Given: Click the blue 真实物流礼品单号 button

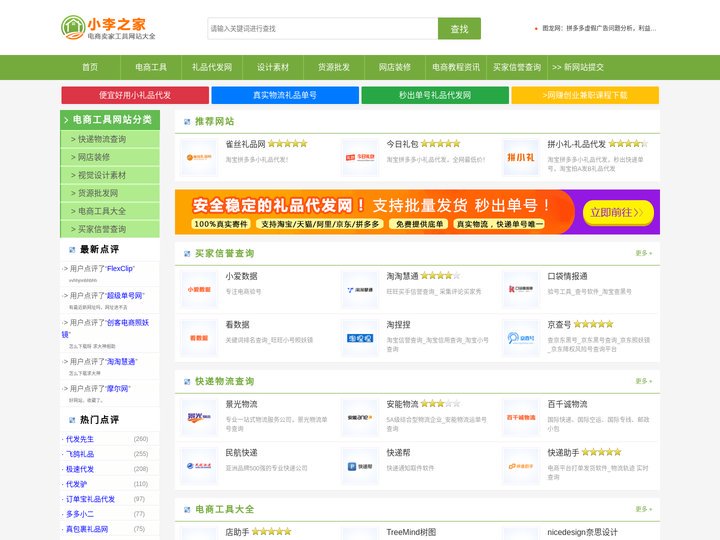Looking at the screenshot, I should (285, 95).
